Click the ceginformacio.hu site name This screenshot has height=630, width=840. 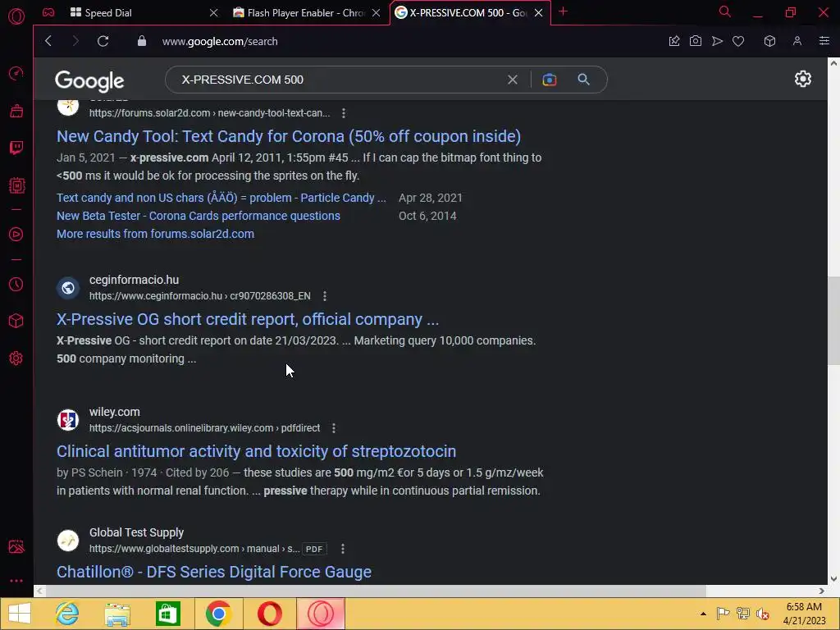[134, 280]
